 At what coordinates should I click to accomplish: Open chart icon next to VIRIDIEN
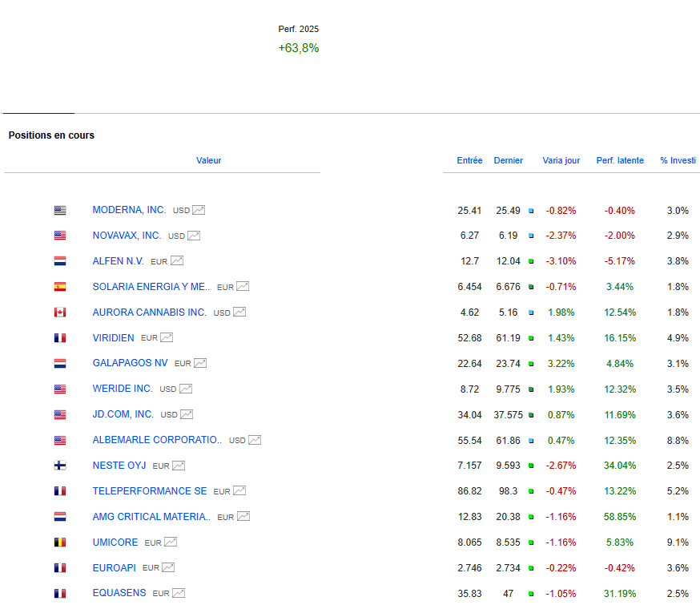(167, 338)
